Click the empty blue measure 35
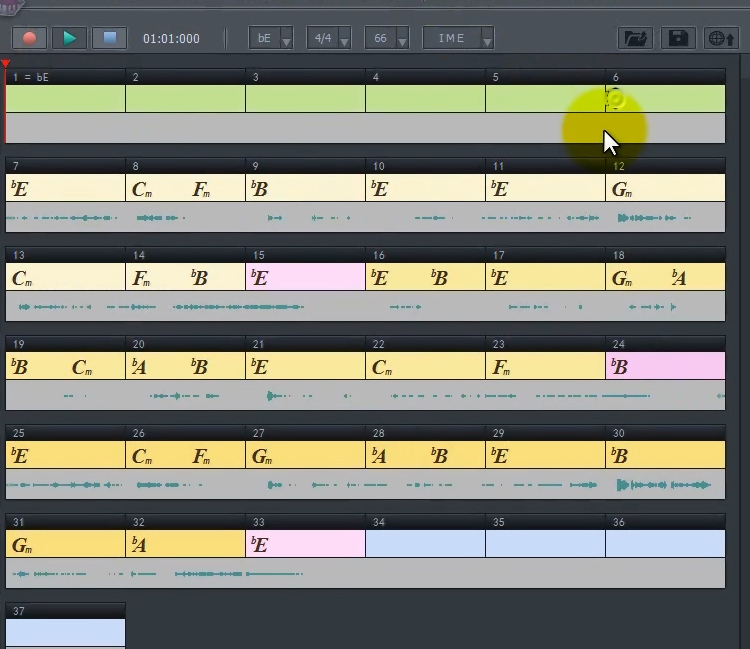 click(545, 544)
